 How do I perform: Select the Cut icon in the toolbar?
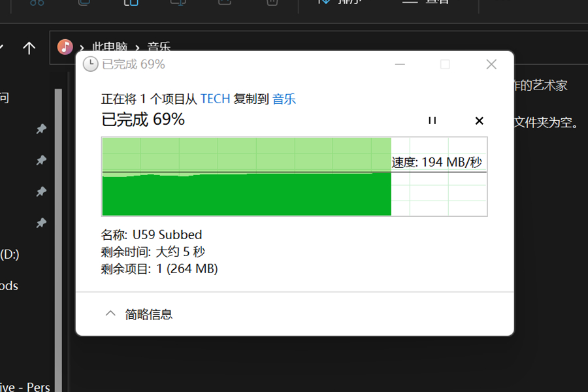(36, 3)
